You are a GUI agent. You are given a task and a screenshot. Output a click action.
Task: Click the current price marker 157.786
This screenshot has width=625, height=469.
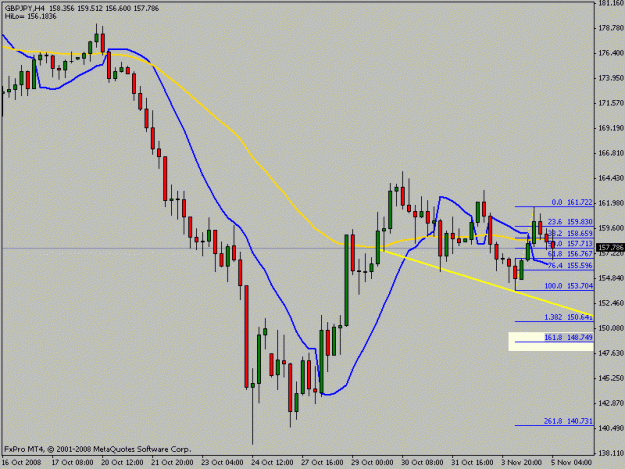tap(610, 248)
